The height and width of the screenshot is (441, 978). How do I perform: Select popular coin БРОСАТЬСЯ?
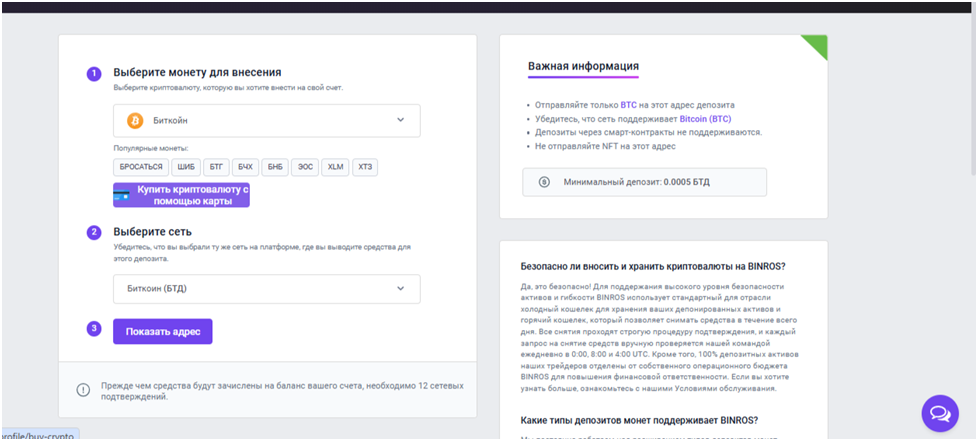pyautogui.click(x=141, y=167)
